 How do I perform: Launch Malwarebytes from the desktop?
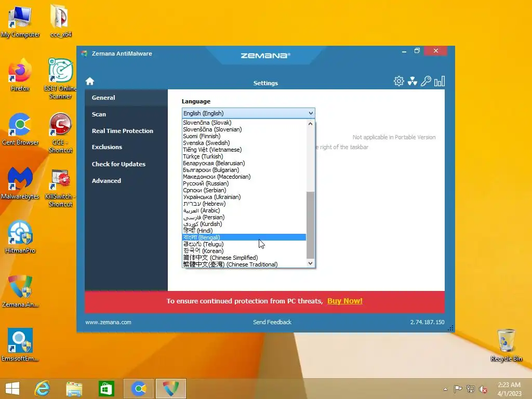click(20, 183)
